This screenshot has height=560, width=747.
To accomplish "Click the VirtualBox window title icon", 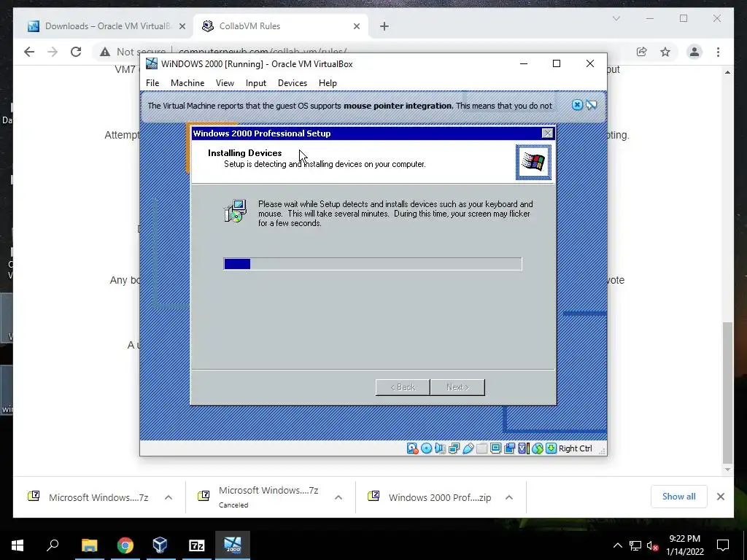I will coord(152,64).
